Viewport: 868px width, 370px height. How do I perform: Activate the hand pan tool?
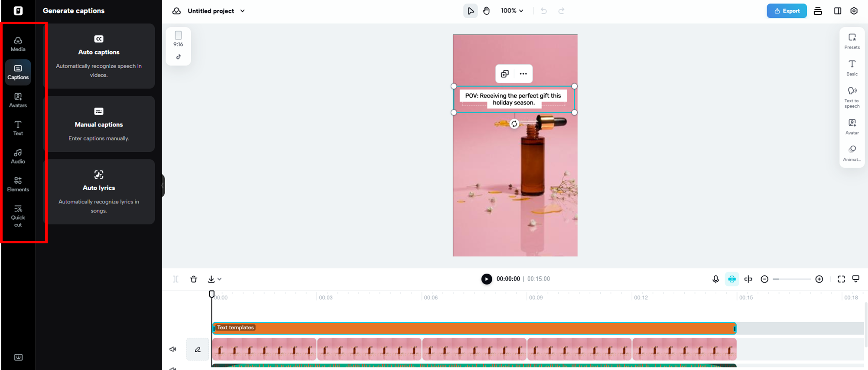click(486, 11)
